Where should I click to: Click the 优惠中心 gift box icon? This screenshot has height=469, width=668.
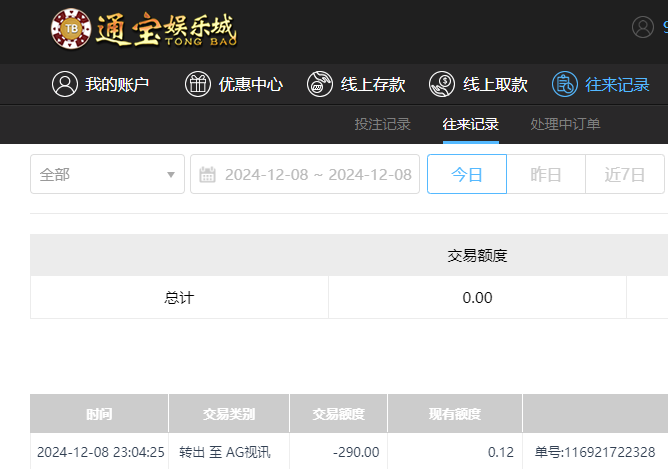[x=198, y=84]
